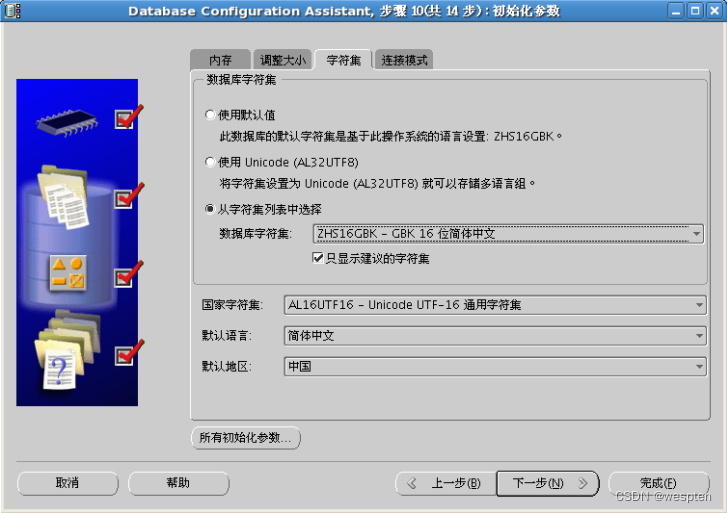The image size is (727, 513).
Task: Switch to the 调整大小 tab
Action: (x=282, y=60)
